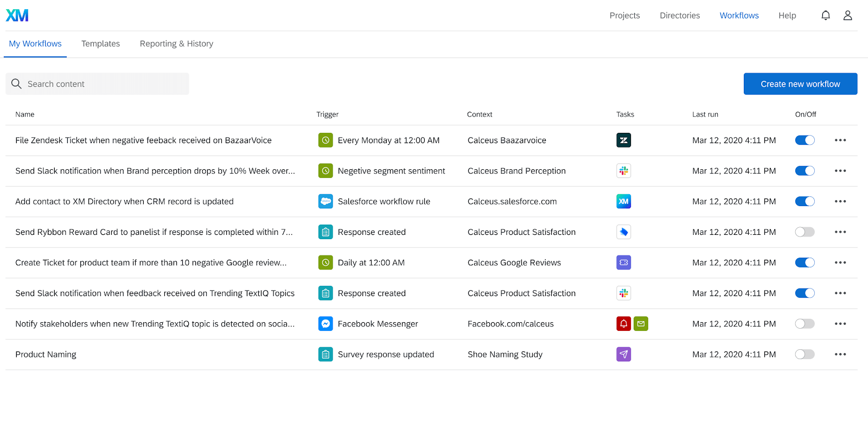Switch to Templates tab
The width and height of the screenshot is (868, 435).
(100, 44)
